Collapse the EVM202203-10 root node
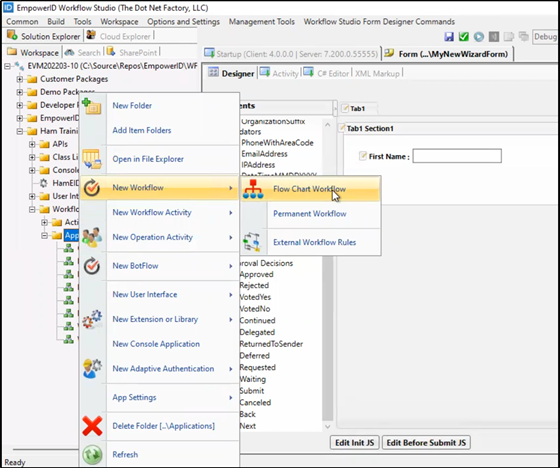 click(7, 66)
